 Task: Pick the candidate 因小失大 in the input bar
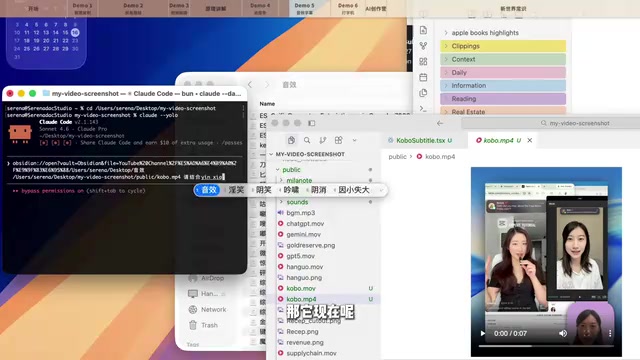(353, 190)
